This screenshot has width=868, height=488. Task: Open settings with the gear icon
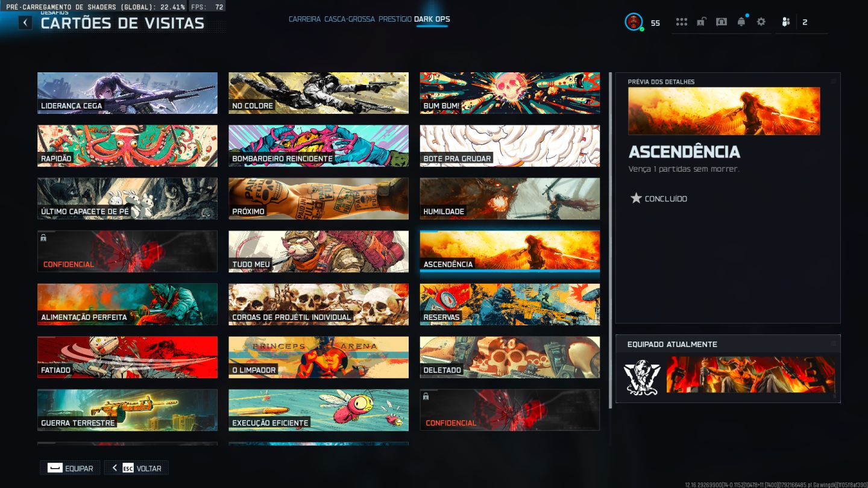[761, 22]
